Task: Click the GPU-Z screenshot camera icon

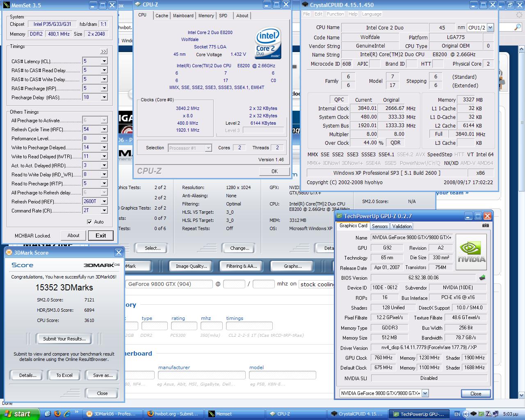Action: [x=486, y=226]
